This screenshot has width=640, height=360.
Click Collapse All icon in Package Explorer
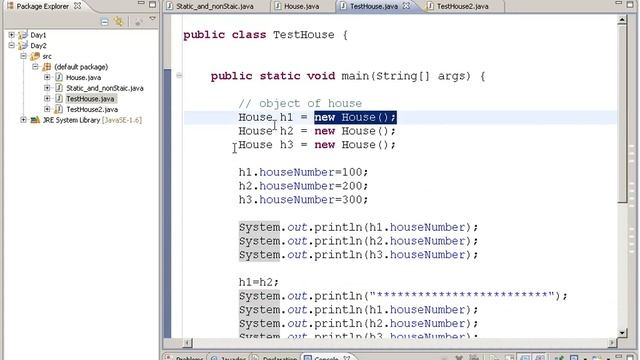coord(104,22)
